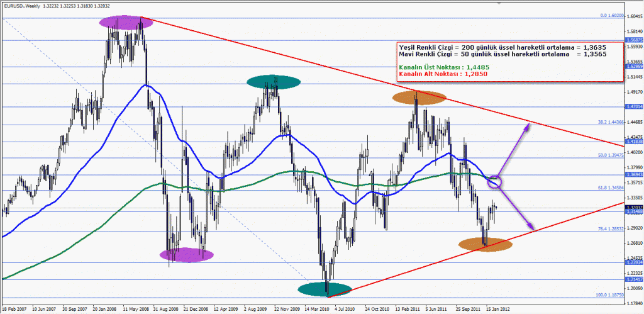This screenshot has width=644, height=314.
Task: Click the price axis value 1.55930
Action: (635, 47)
